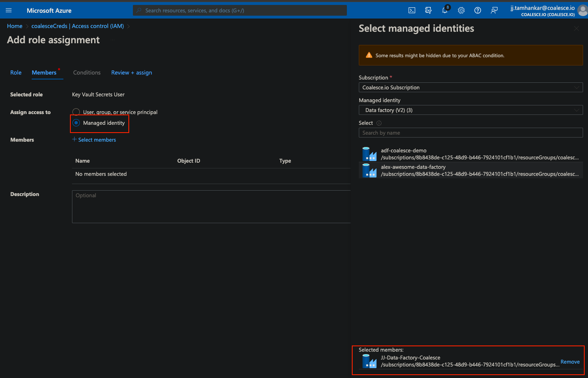Close the Select managed identities panel
This screenshot has width=588, height=378.
576,28
